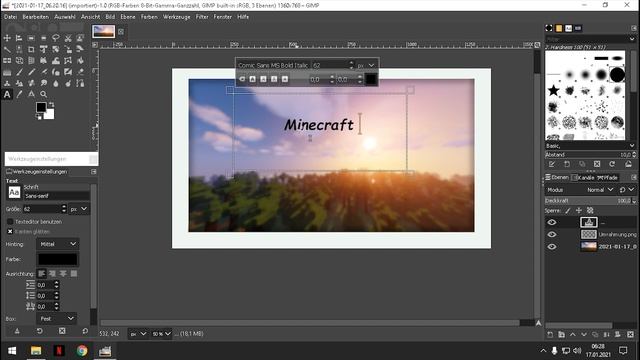Open size unit dropdown in tool options

79,209
